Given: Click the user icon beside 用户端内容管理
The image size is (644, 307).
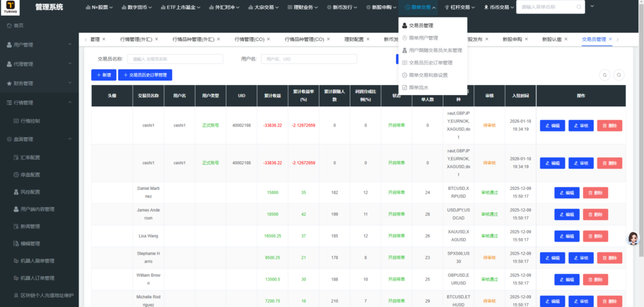Looking at the screenshot, I should [16, 209].
